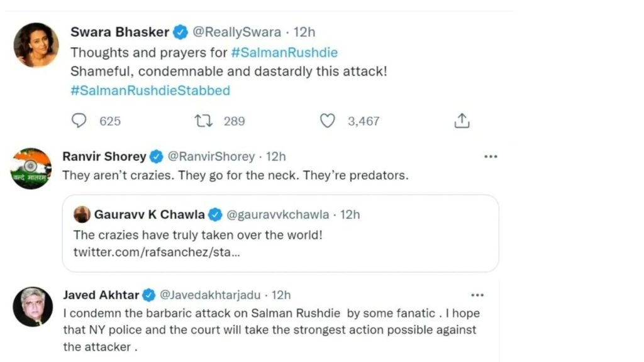
Task: Click the reply icon under Swara's tweet
Action: tap(79, 121)
